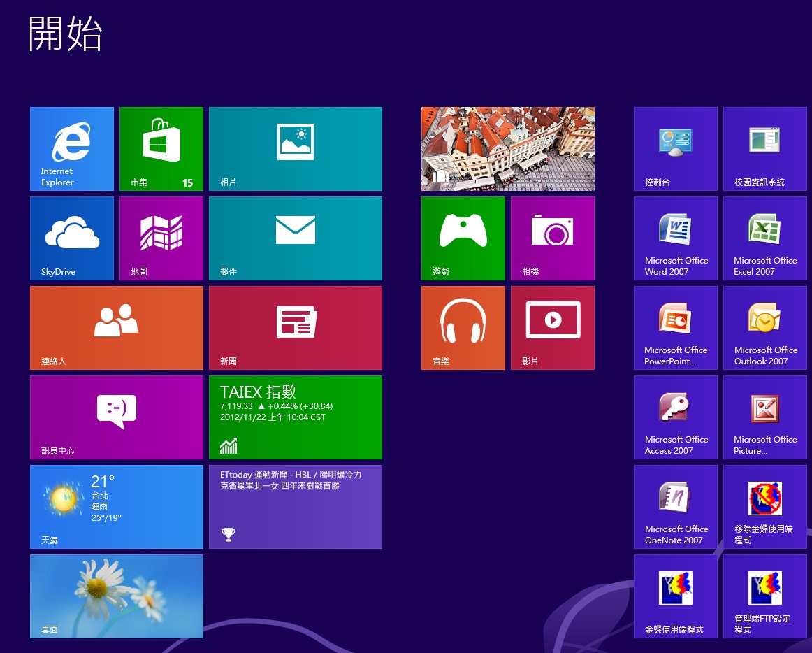Image resolution: width=812 pixels, height=653 pixels.
Task: Open the 控制台 control panel tile
Action: pyautogui.click(x=676, y=149)
